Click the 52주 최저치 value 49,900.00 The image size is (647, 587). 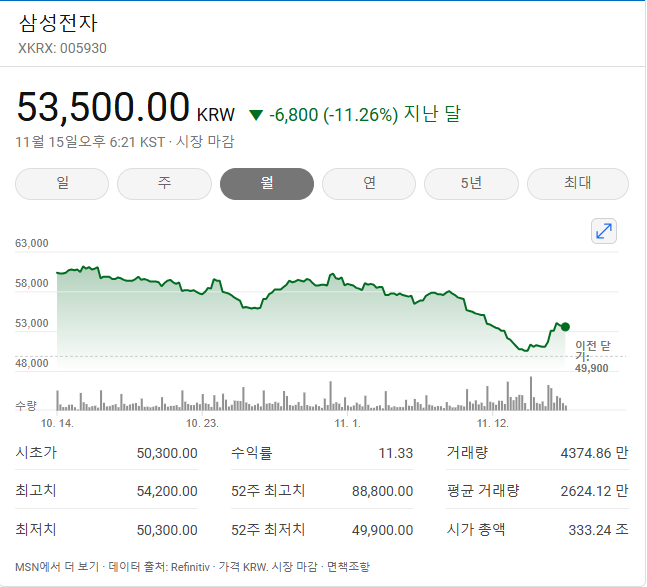pyautogui.click(x=383, y=530)
